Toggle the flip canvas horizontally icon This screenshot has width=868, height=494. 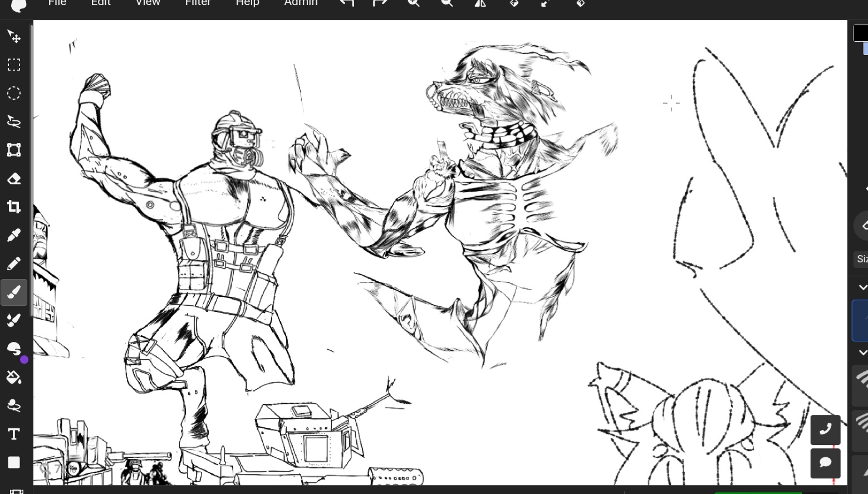(480, 3)
